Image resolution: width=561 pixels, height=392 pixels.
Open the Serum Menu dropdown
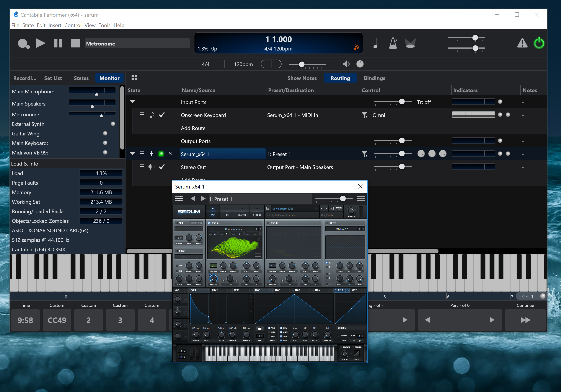(339, 208)
